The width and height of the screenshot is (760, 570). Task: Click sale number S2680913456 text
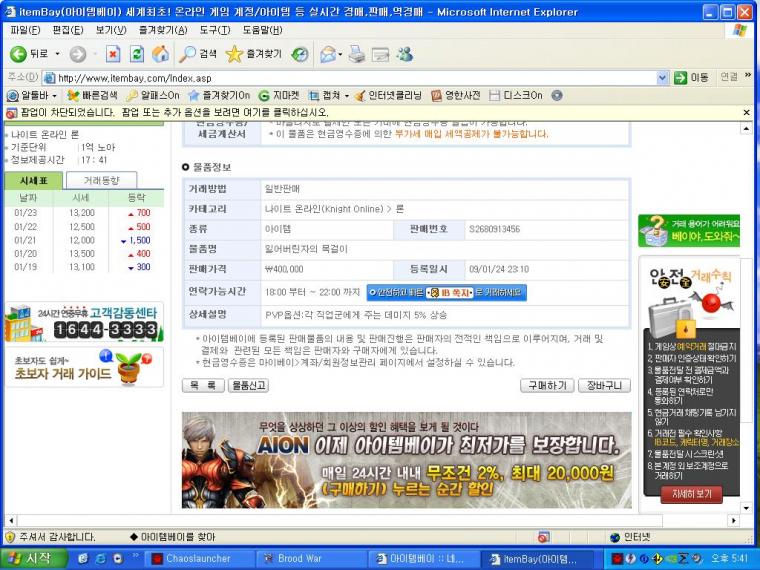pyautogui.click(x=494, y=229)
